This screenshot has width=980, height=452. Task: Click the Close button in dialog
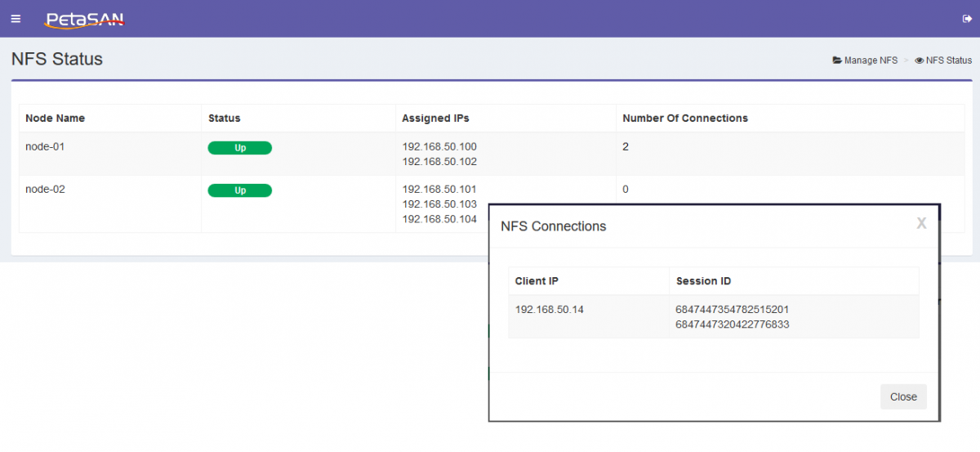click(903, 396)
